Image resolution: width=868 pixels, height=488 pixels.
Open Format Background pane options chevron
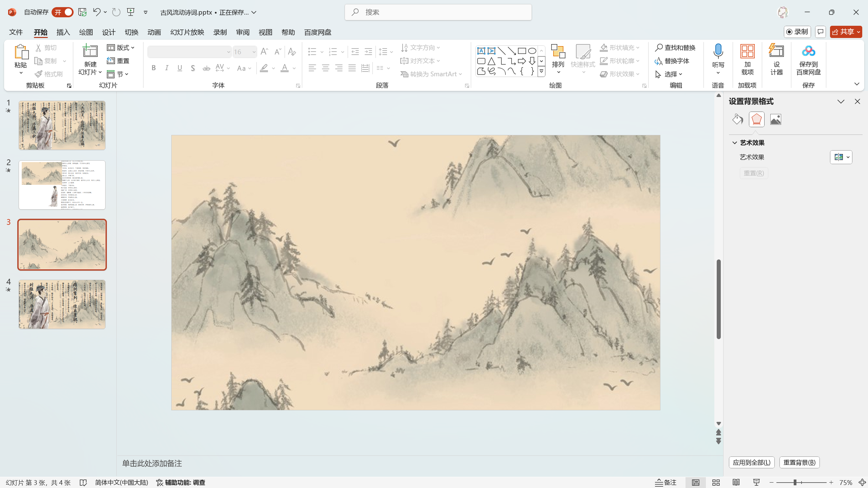(841, 101)
